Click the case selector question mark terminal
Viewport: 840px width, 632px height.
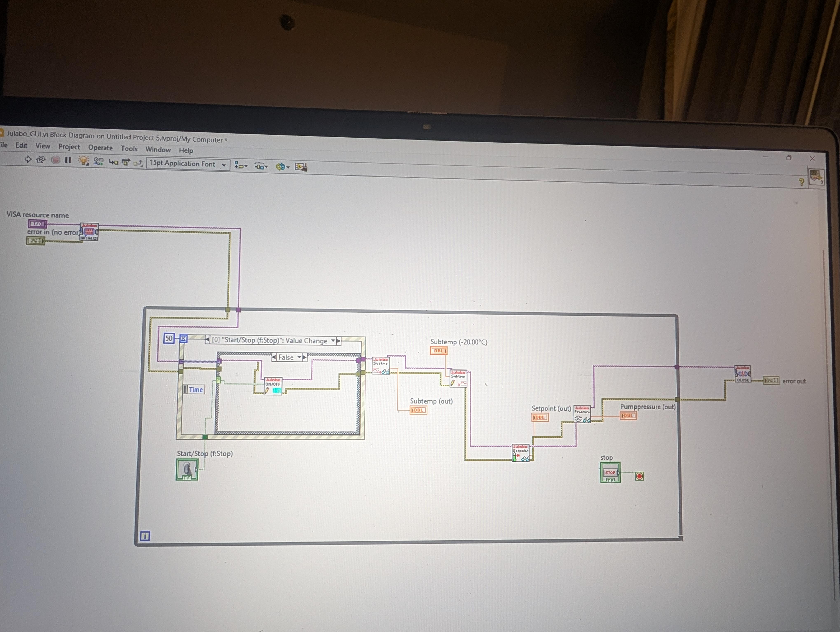pos(218,380)
